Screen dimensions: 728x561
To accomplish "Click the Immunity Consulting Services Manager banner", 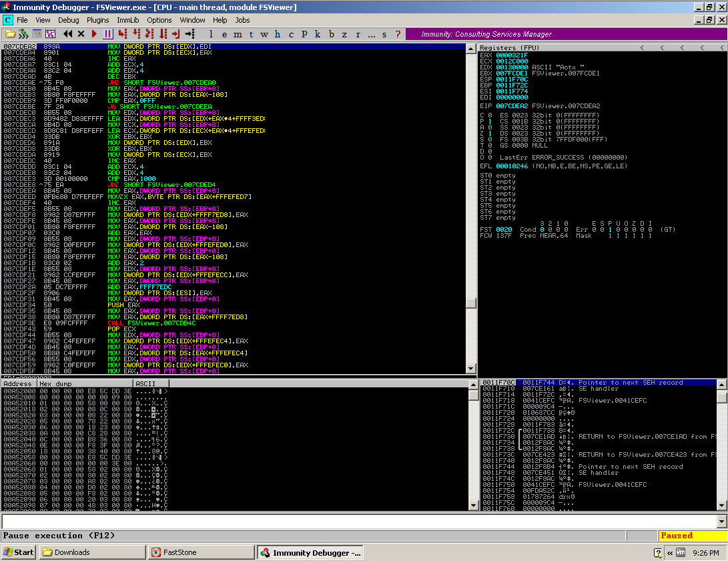I will point(567,34).
